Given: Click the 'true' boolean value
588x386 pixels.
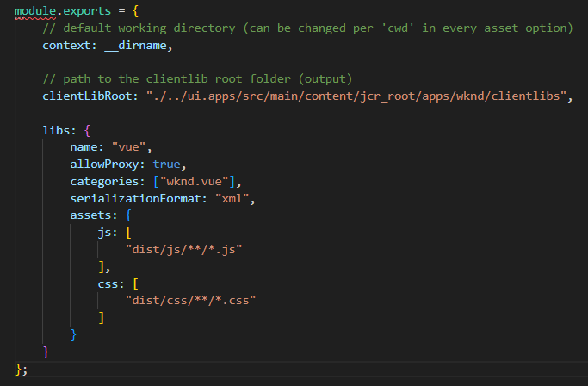Looking at the screenshot, I should 166,165.
